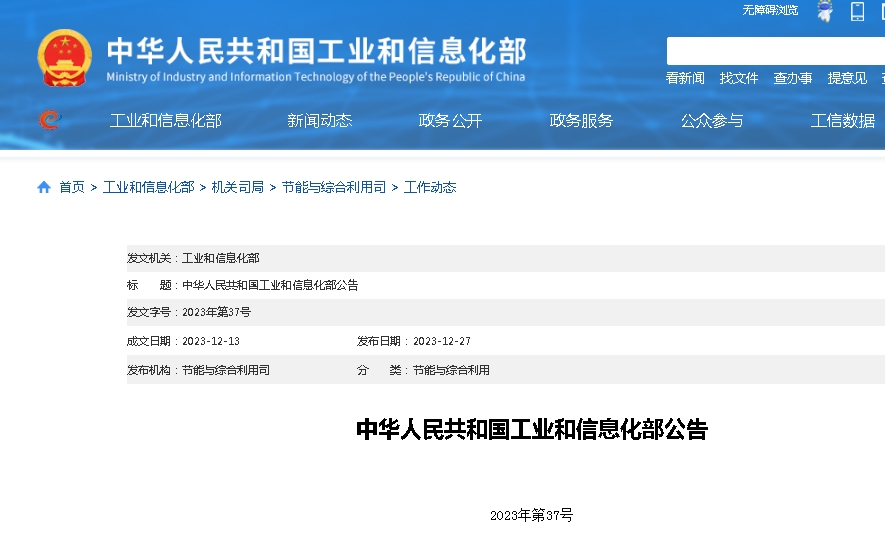
Task: Click the bold article heading 中华人民共和国工业和信息化部公告
Action: 532,429
